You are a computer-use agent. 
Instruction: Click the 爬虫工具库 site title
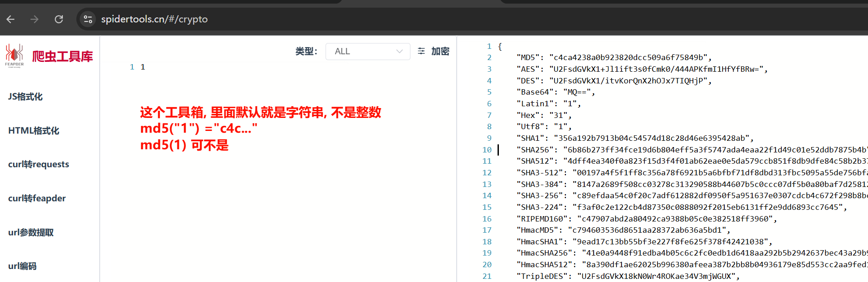(62, 56)
